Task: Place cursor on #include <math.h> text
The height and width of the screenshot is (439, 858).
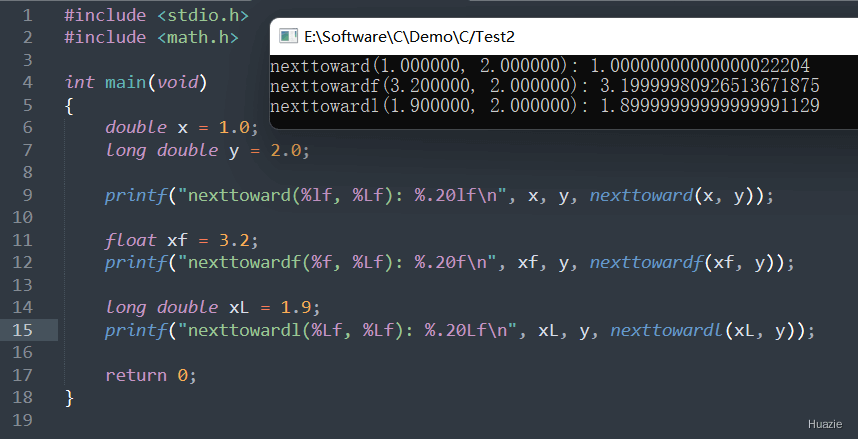Action: [x=151, y=38]
